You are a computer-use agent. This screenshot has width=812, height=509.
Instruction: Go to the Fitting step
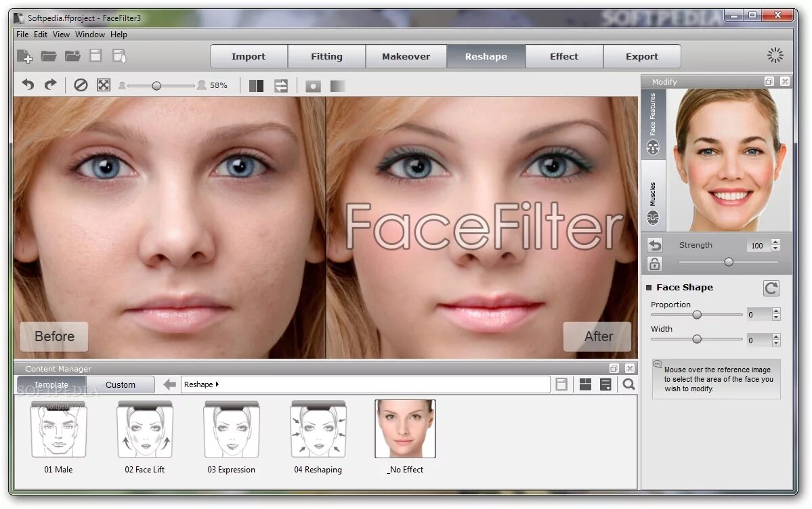[327, 56]
